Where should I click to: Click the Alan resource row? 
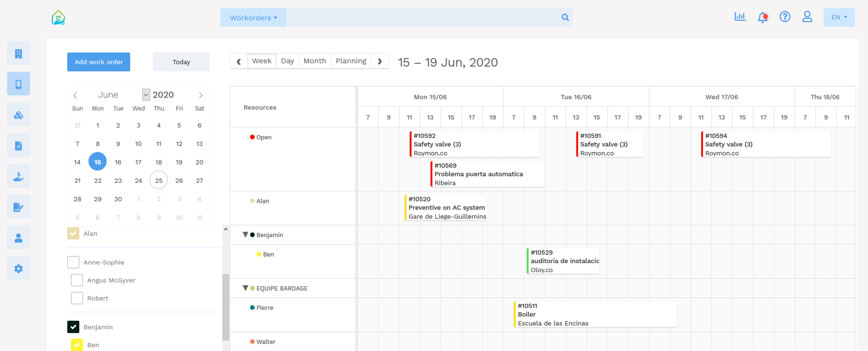[x=293, y=208]
